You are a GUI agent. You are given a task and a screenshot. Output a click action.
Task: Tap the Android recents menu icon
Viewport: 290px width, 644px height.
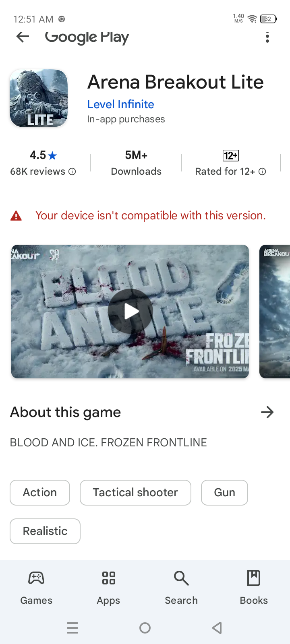point(72,628)
